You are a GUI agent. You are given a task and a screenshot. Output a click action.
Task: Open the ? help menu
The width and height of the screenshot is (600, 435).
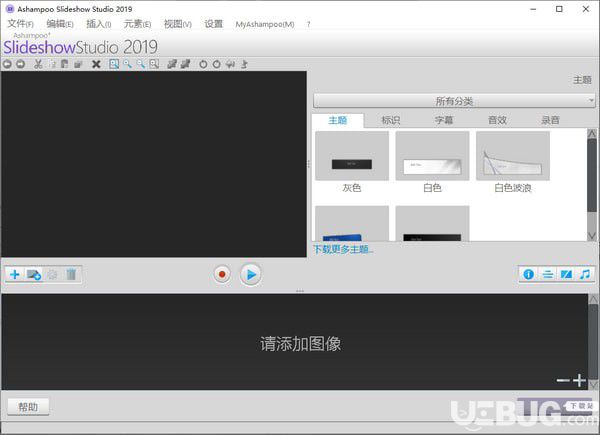(308, 24)
